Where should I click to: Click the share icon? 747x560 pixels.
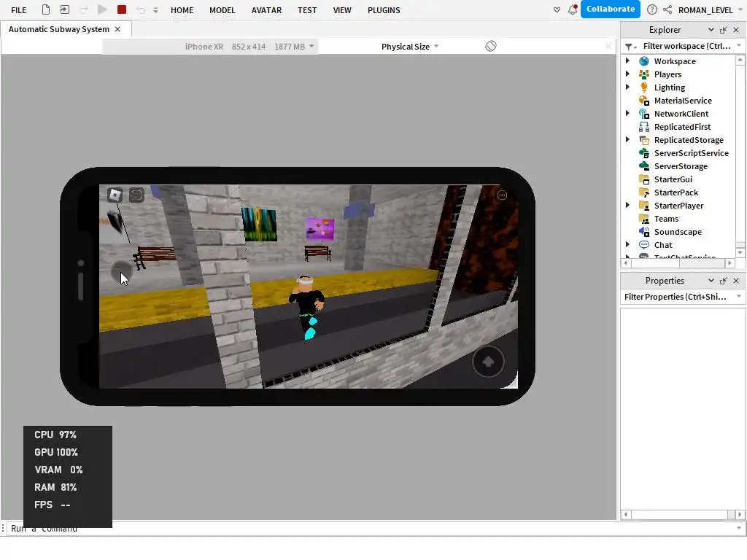pos(667,9)
